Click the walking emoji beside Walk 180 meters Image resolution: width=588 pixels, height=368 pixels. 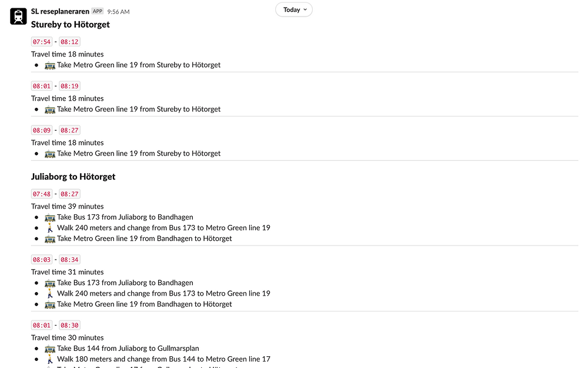pyautogui.click(x=50, y=359)
